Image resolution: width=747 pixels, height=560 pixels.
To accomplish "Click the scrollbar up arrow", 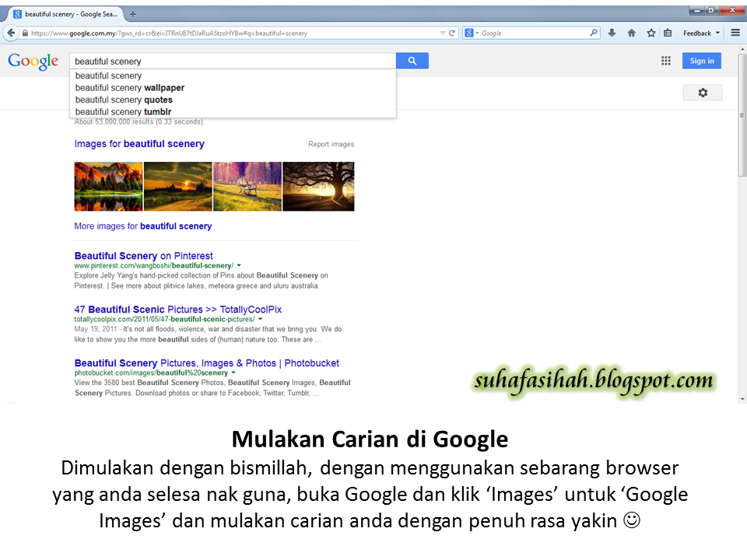I will coord(742,48).
